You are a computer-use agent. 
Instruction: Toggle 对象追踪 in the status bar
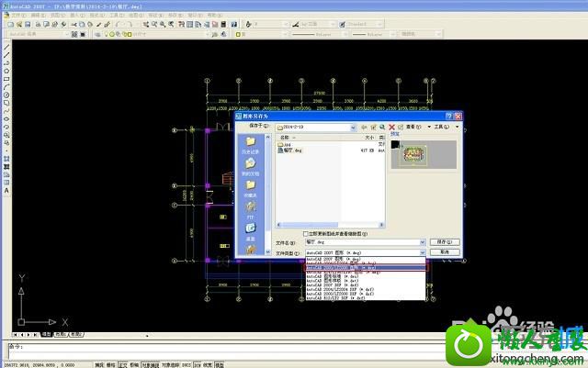(x=171, y=364)
